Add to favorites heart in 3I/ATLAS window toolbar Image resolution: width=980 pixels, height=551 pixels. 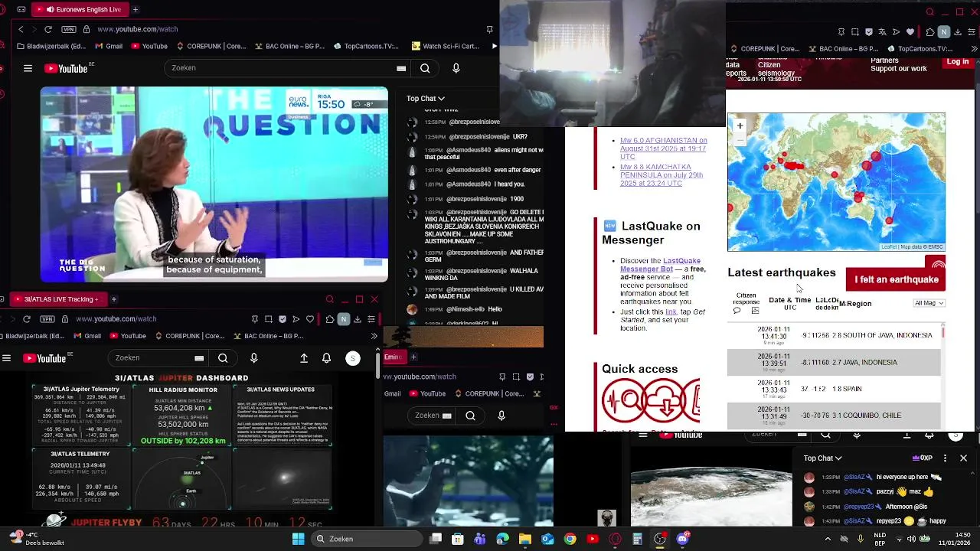(x=310, y=318)
